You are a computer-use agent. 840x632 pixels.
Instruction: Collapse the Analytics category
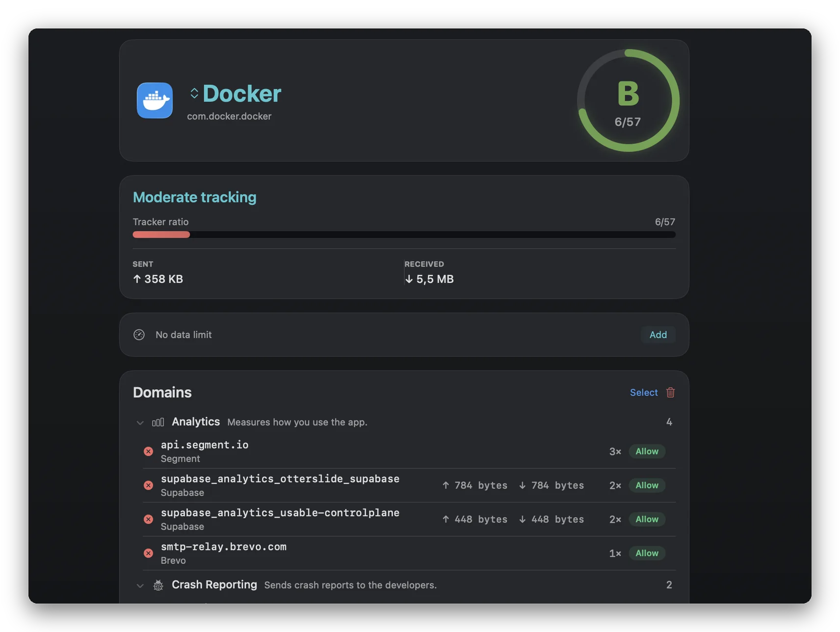click(140, 422)
